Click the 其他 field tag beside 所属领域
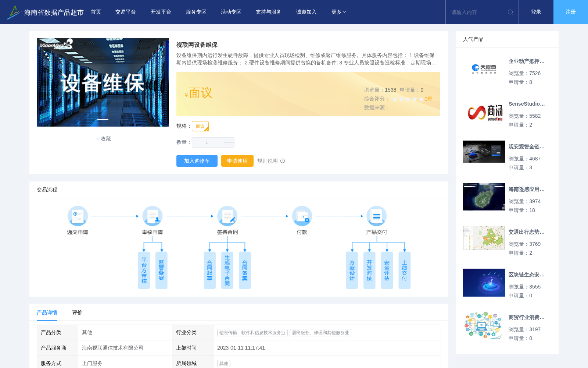Image resolution: width=588 pixels, height=368 pixels. 224,364
